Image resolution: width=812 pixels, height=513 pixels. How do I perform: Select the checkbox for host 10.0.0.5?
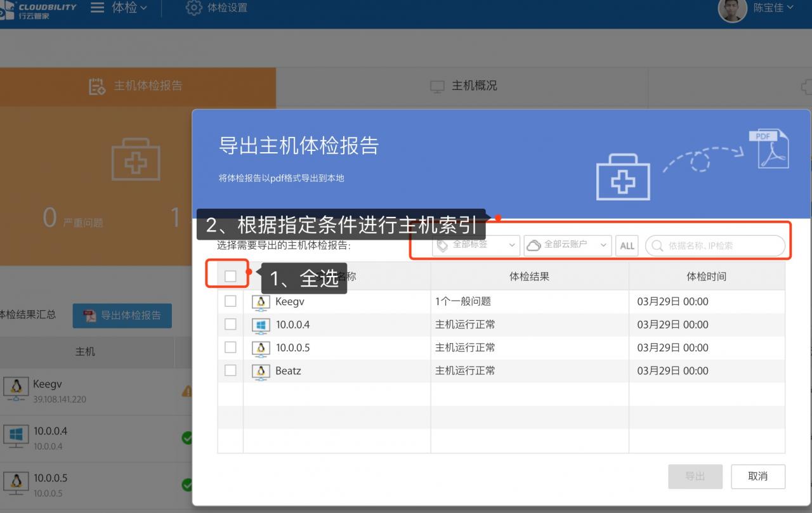click(x=230, y=347)
